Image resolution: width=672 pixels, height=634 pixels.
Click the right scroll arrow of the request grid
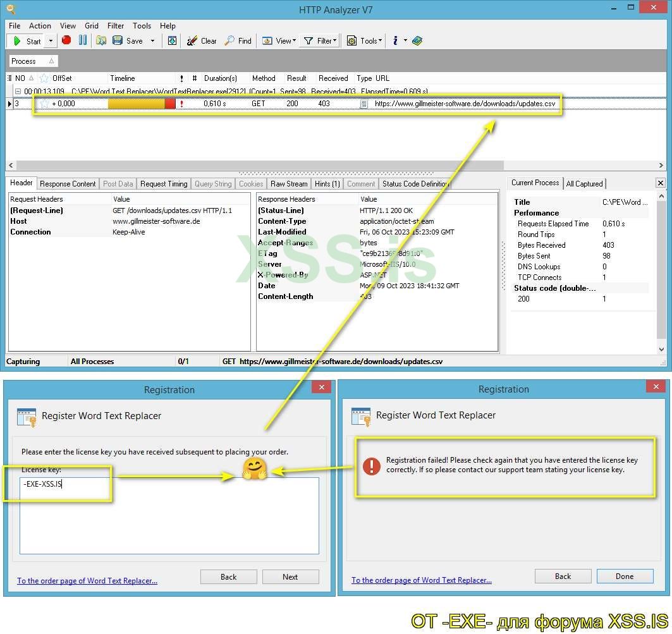click(x=661, y=166)
